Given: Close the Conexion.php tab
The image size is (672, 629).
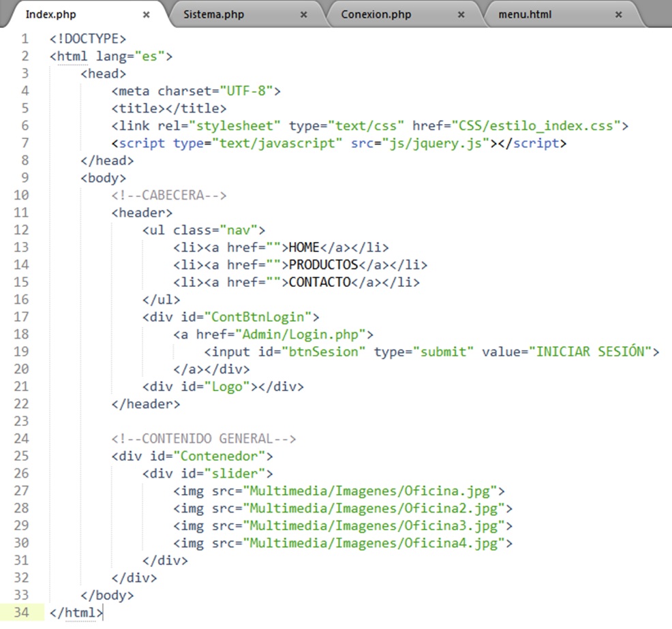Looking at the screenshot, I should [x=461, y=14].
